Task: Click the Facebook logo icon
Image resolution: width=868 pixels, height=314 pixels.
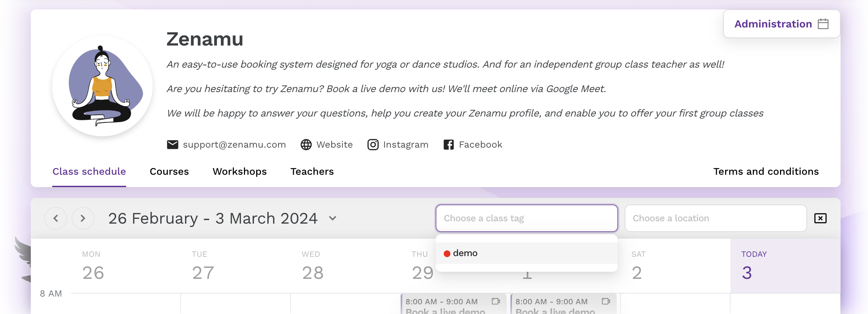Action: point(448,145)
